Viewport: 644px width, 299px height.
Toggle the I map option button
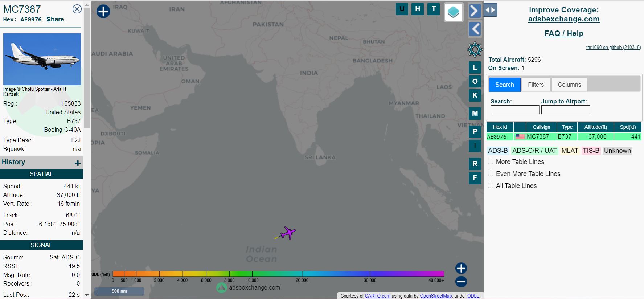pyautogui.click(x=475, y=146)
